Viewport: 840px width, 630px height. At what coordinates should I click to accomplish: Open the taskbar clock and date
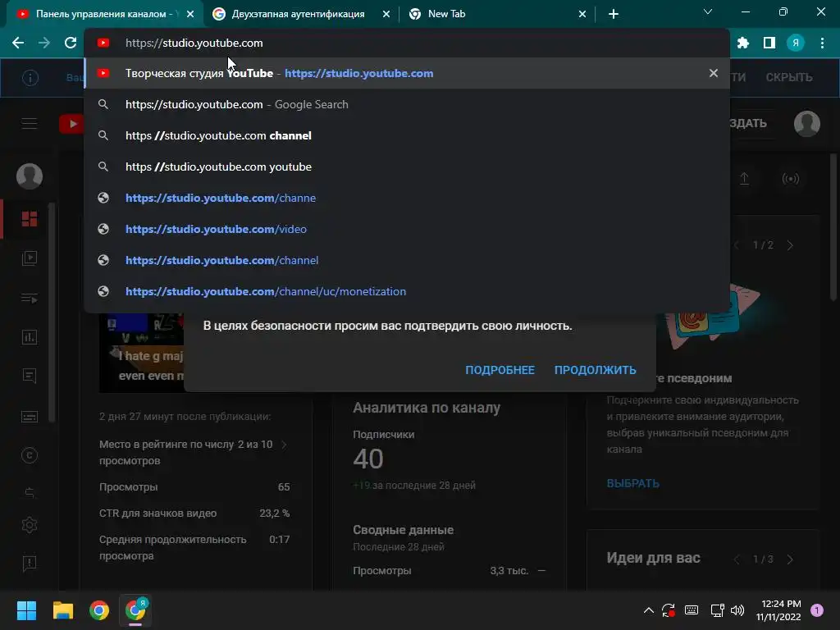click(778, 610)
